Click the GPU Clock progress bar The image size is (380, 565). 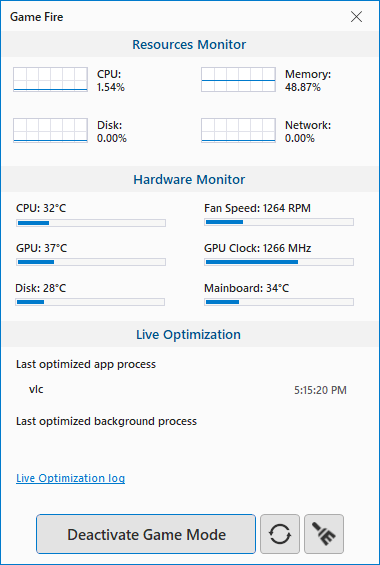coord(279,262)
